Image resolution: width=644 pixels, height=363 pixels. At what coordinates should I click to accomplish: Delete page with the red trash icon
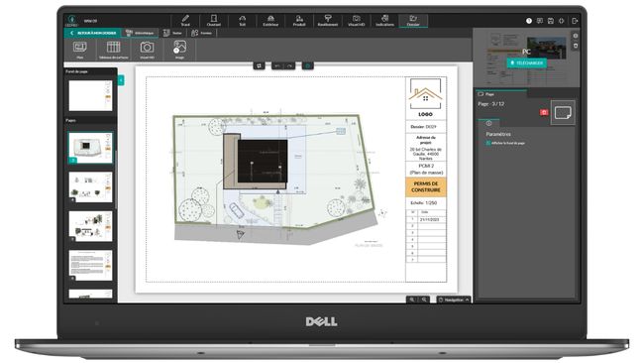tap(544, 112)
